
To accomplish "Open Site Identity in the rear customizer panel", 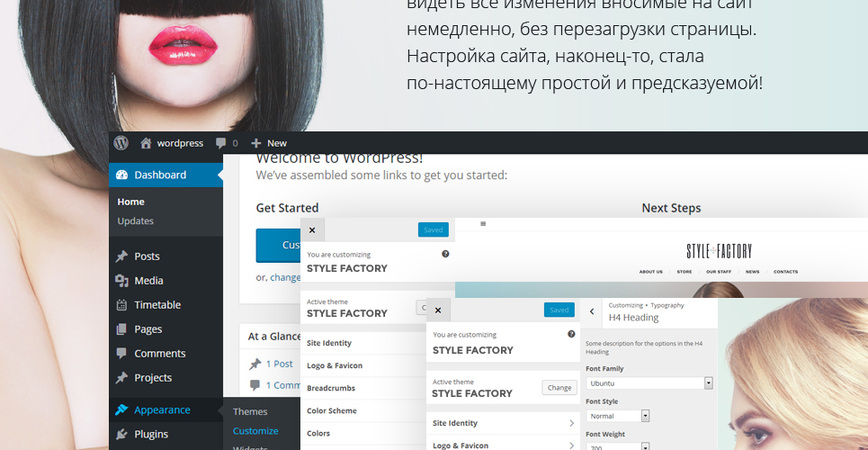I will (363, 343).
